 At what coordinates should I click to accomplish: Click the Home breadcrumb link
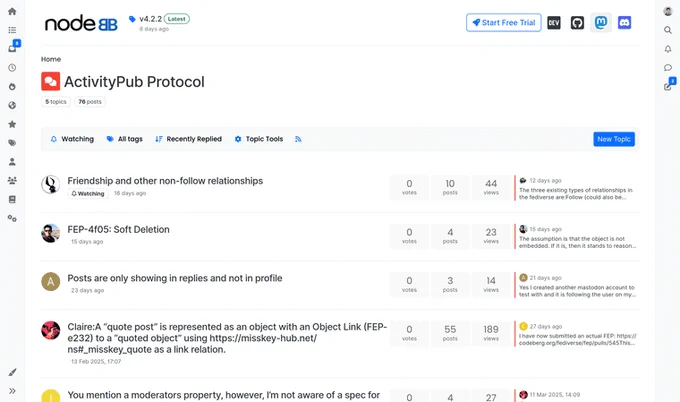click(51, 59)
